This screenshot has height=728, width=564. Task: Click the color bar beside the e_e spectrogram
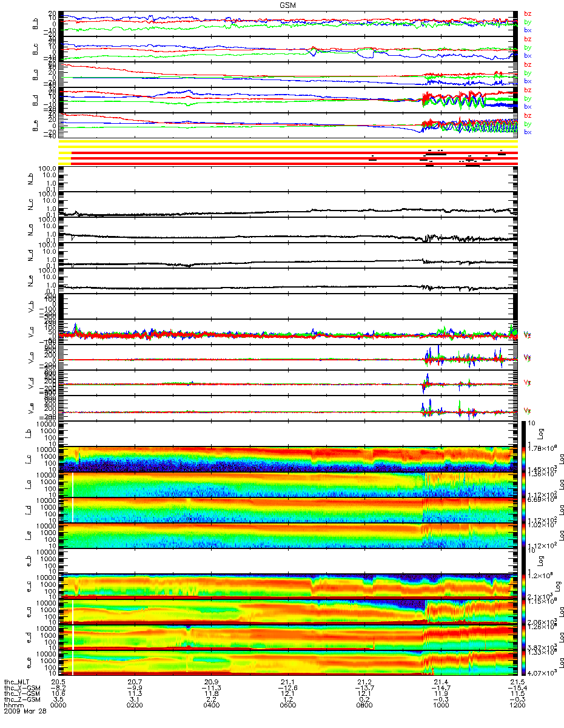(525, 662)
